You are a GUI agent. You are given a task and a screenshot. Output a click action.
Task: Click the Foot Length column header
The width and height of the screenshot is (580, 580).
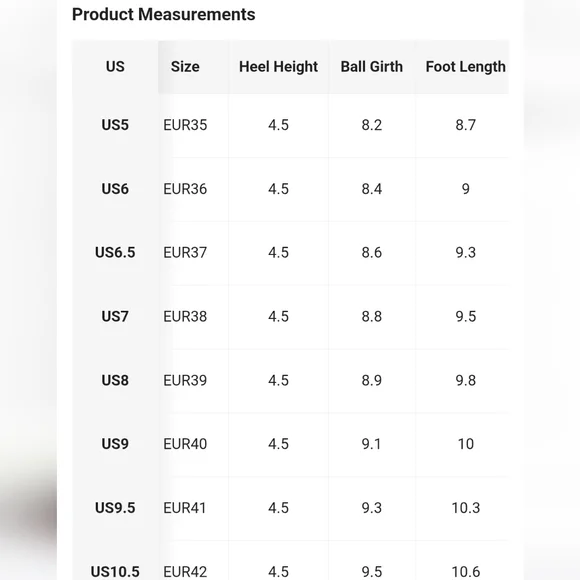point(465,67)
